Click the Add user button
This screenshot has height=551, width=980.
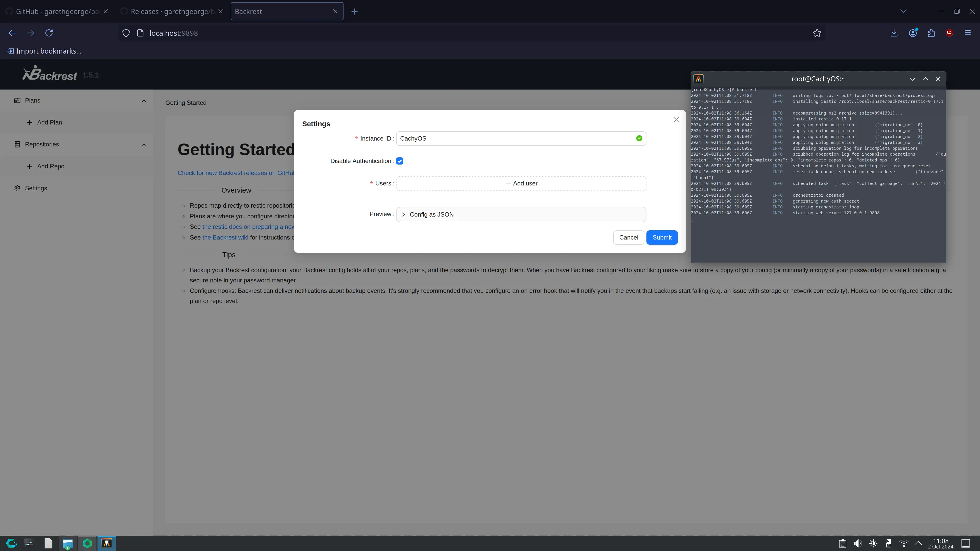(x=521, y=183)
